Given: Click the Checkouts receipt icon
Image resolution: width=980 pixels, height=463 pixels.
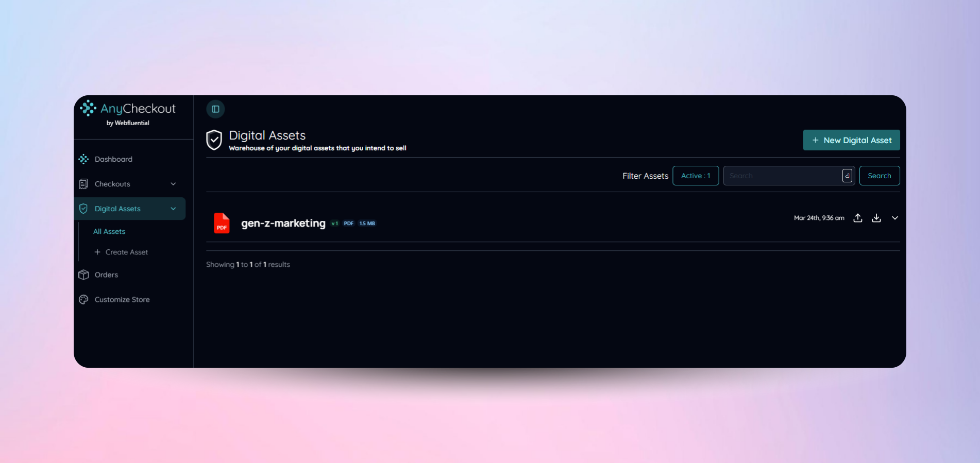Looking at the screenshot, I should click(83, 184).
